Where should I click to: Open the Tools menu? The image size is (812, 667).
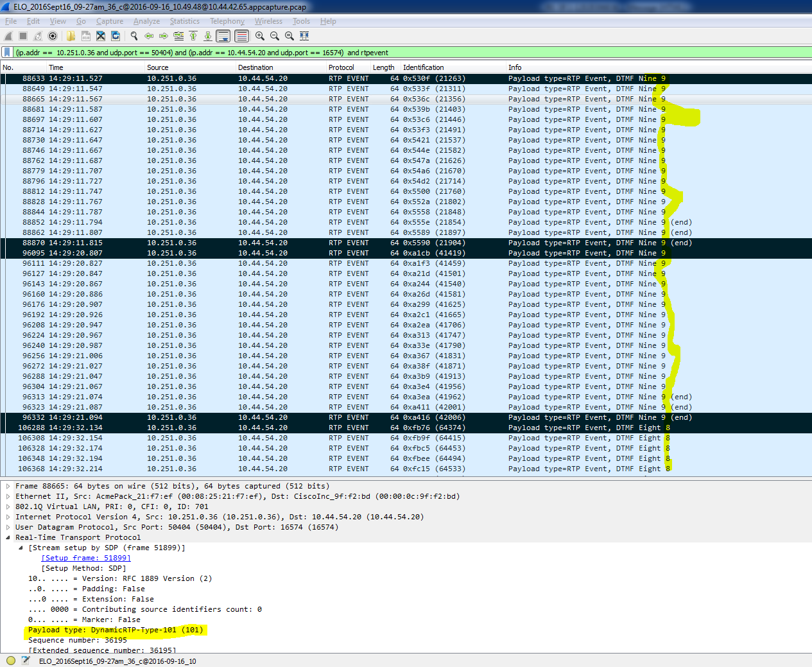point(301,21)
